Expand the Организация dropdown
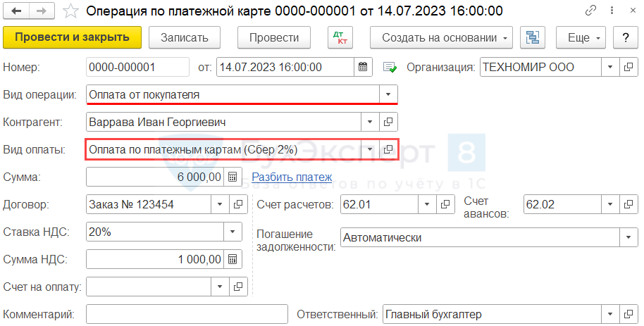Viewport: 644px width, 326px height. point(609,68)
